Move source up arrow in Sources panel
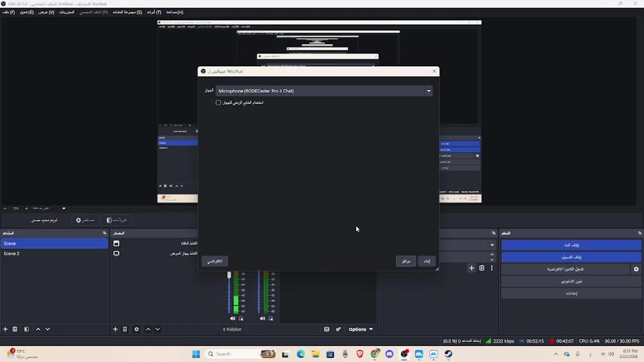 click(x=148, y=329)
